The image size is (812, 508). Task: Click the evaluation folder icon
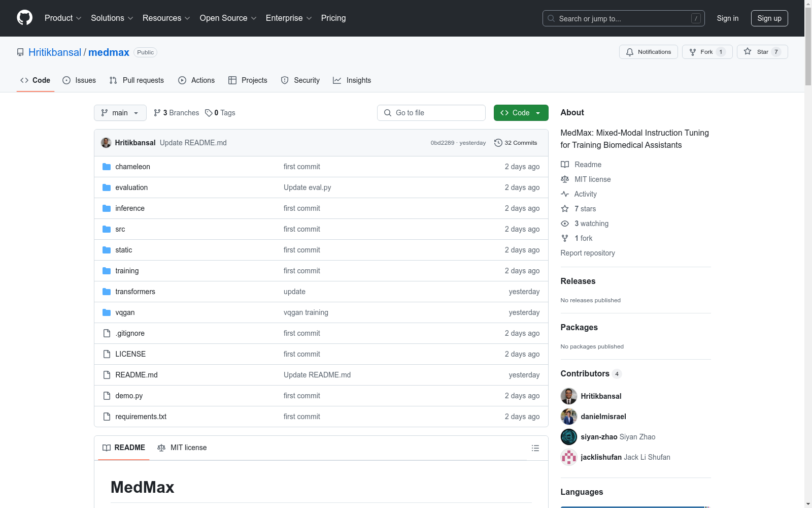[x=107, y=187]
